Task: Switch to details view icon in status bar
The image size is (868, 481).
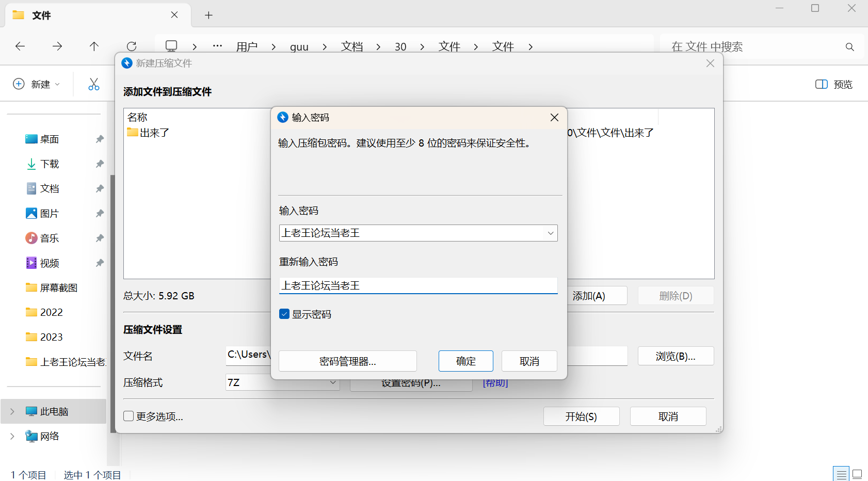Action: click(841, 474)
